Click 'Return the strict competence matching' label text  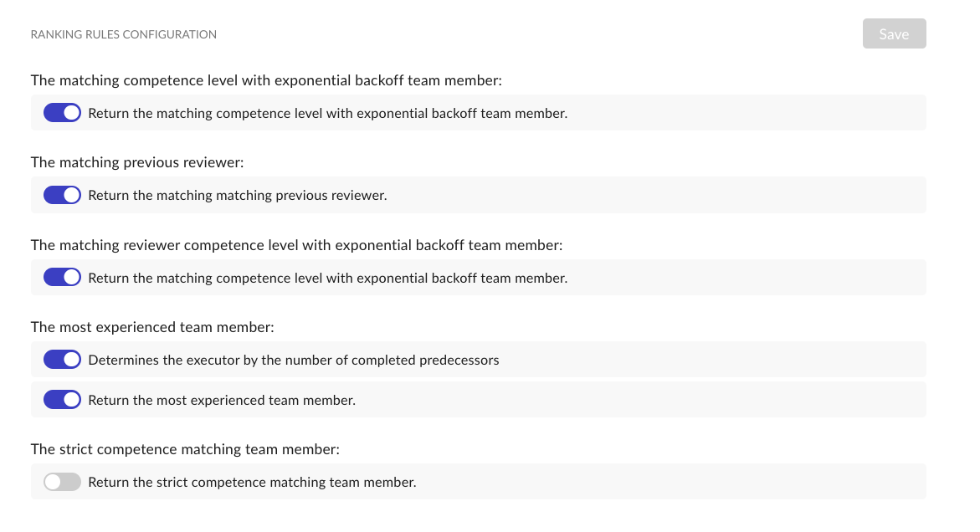click(x=252, y=482)
